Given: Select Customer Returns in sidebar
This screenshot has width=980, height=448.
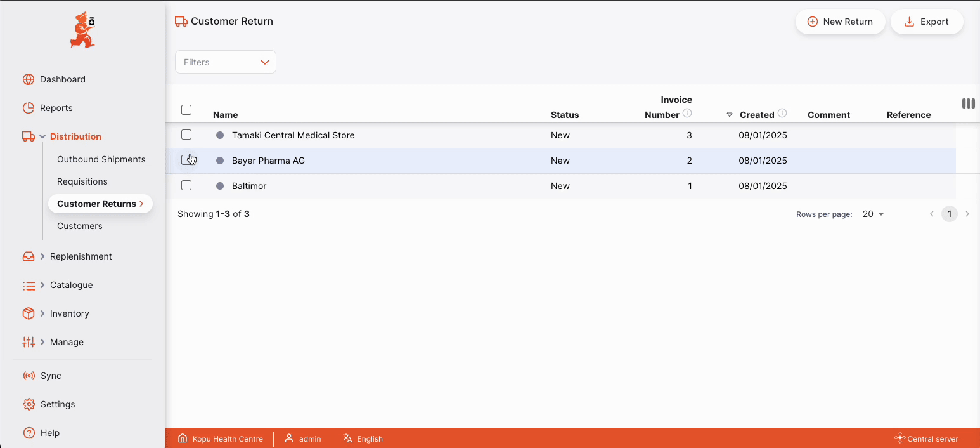Looking at the screenshot, I should click(x=100, y=204).
